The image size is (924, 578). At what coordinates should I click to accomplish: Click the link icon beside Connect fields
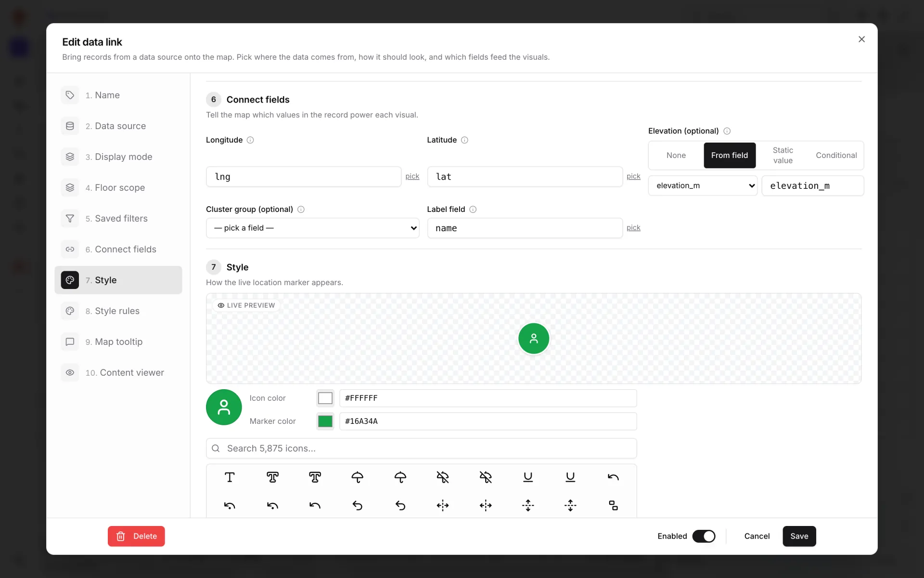click(70, 249)
